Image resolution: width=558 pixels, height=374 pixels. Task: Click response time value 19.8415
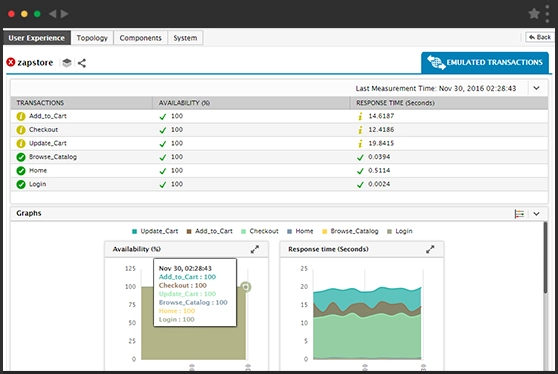[x=381, y=143]
